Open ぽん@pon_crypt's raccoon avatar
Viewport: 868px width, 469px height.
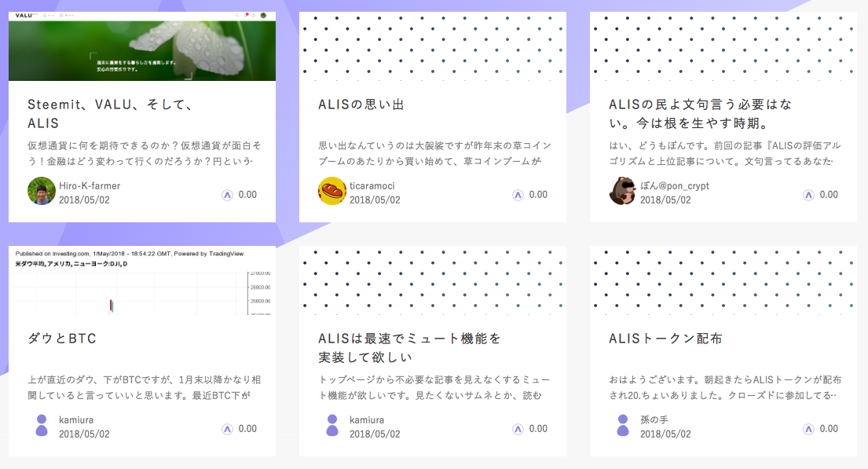[623, 191]
